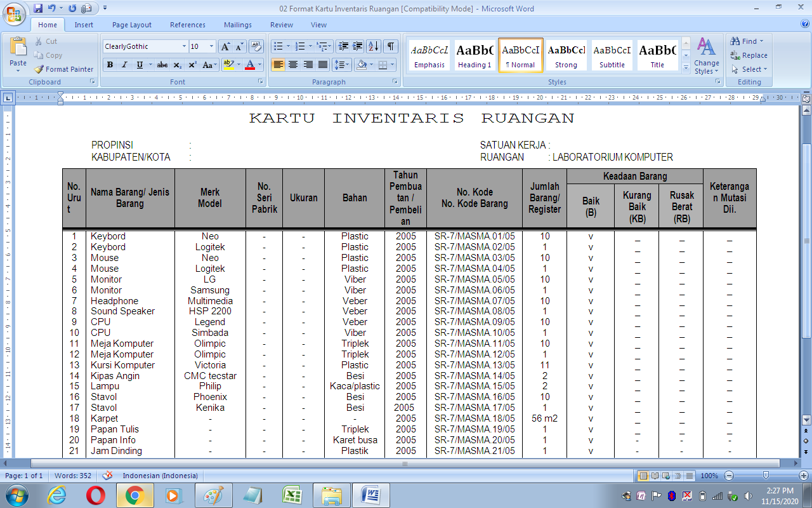Toggle Italic formatting
Viewport: 812px width, 508px height.
[x=124, y=65]
